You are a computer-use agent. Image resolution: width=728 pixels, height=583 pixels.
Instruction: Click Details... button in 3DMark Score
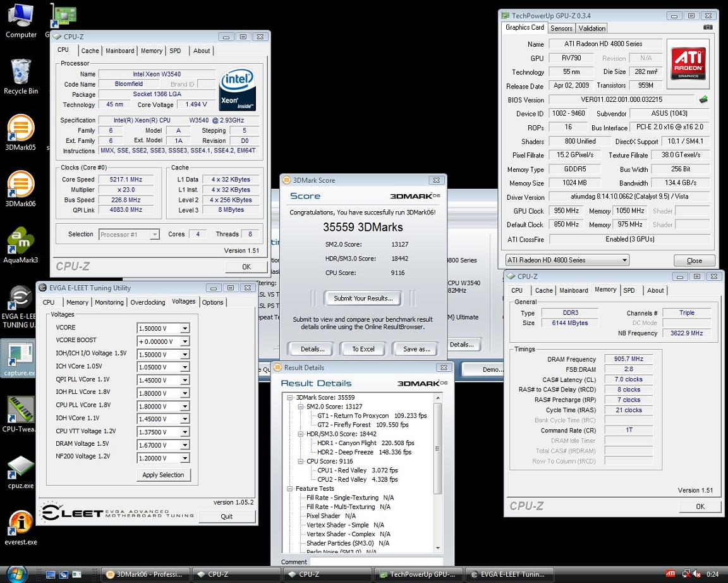(312, 349)
